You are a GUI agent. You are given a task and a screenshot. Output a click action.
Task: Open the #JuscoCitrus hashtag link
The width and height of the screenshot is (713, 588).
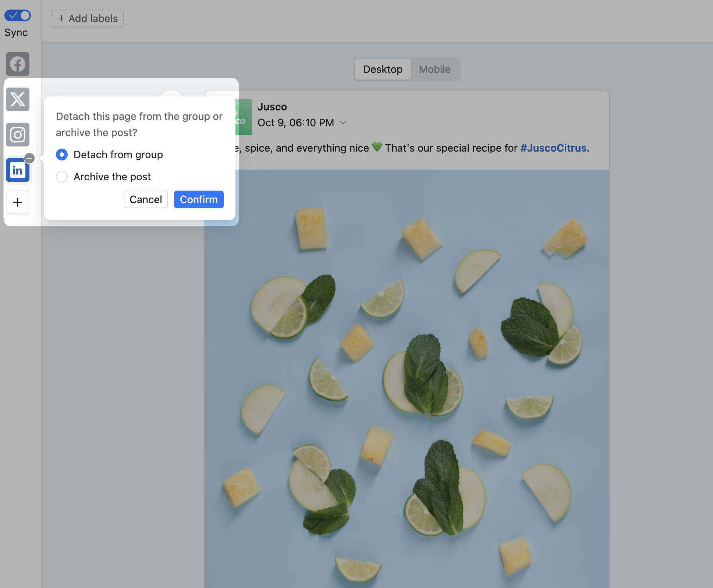[553, 148]
